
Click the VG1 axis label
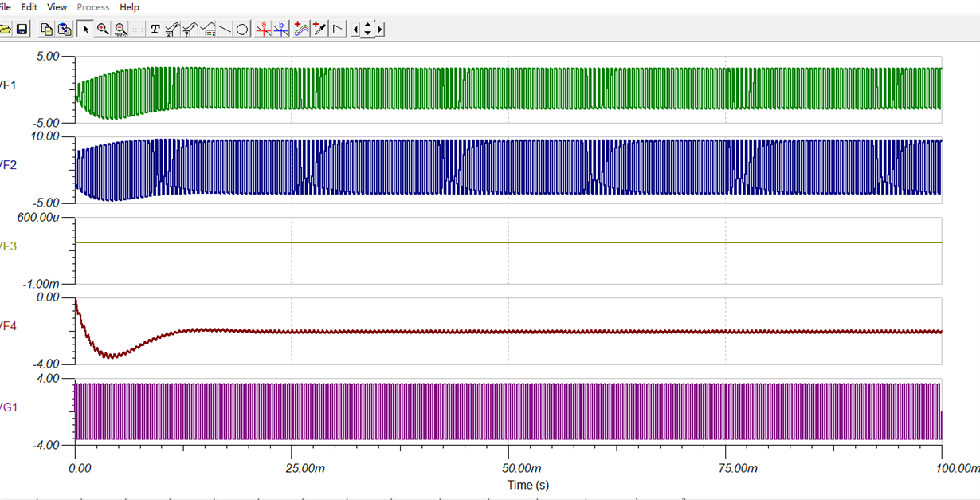pyautogui.click(x=7, y=407)
